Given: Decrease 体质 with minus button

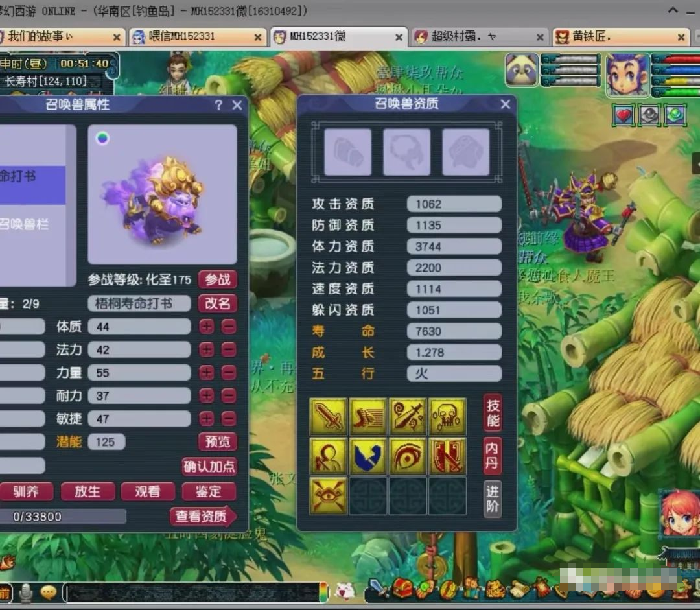Looking at the screenshot, I should click(229, 327).
